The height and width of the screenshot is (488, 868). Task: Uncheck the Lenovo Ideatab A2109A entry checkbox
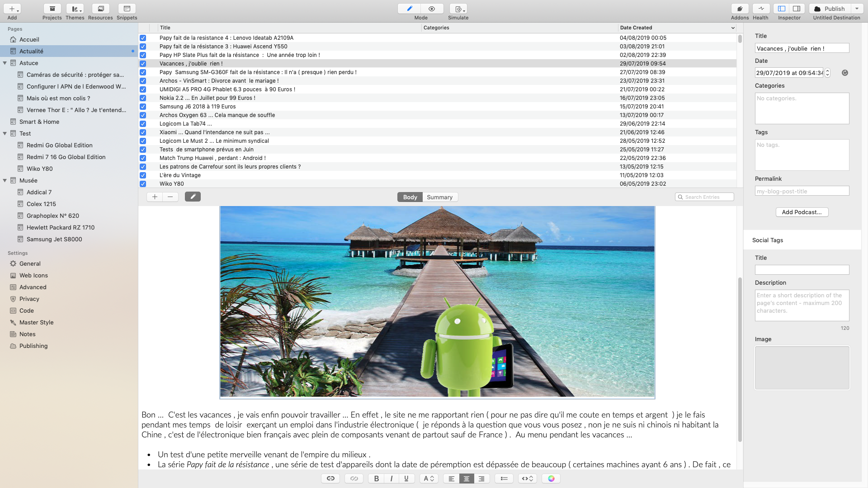pos(143,38)
